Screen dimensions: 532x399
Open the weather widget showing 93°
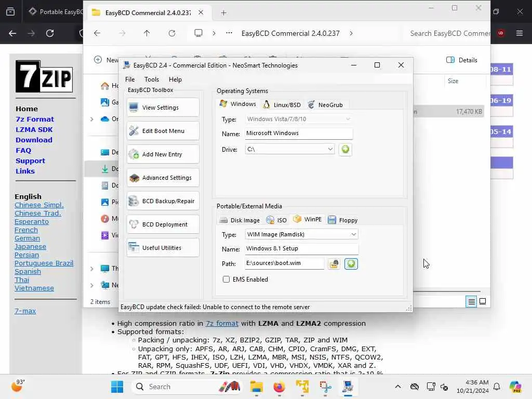point(18,386)
